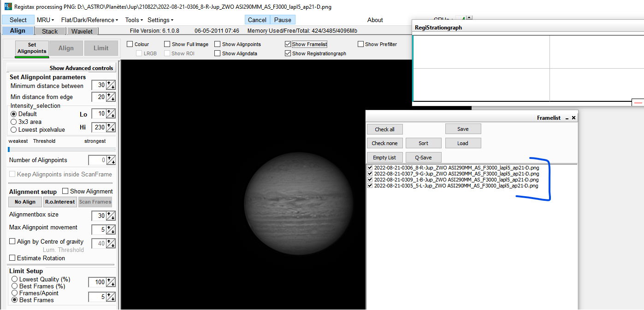This screenshot has width=644, height=310.
Task: Minimize the Framelist panel
Action: tap(567, 118)
